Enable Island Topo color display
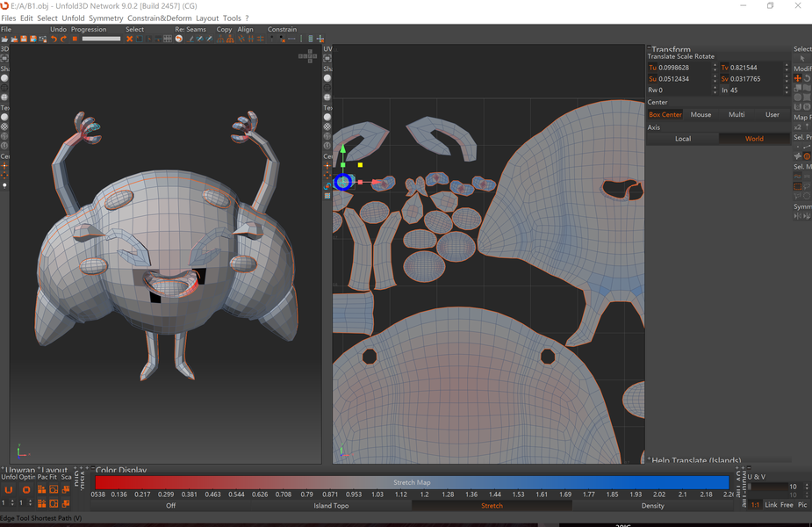The width and height of the screenshot is (812, 527). (x=331, y=506)
